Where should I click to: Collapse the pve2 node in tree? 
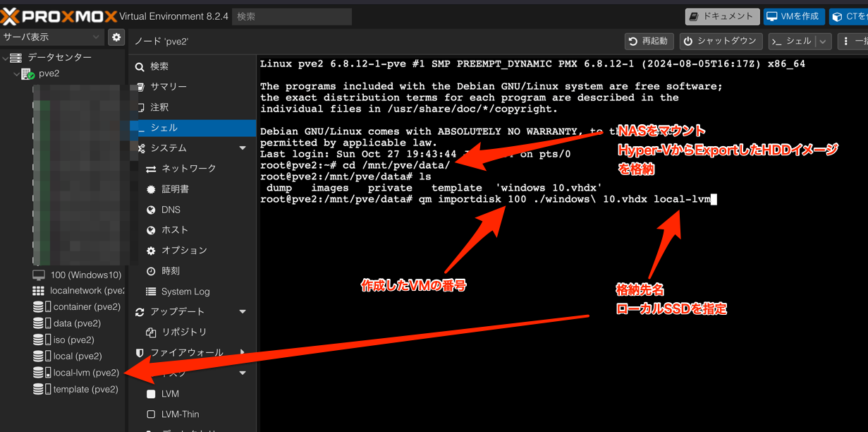(17, 74)
